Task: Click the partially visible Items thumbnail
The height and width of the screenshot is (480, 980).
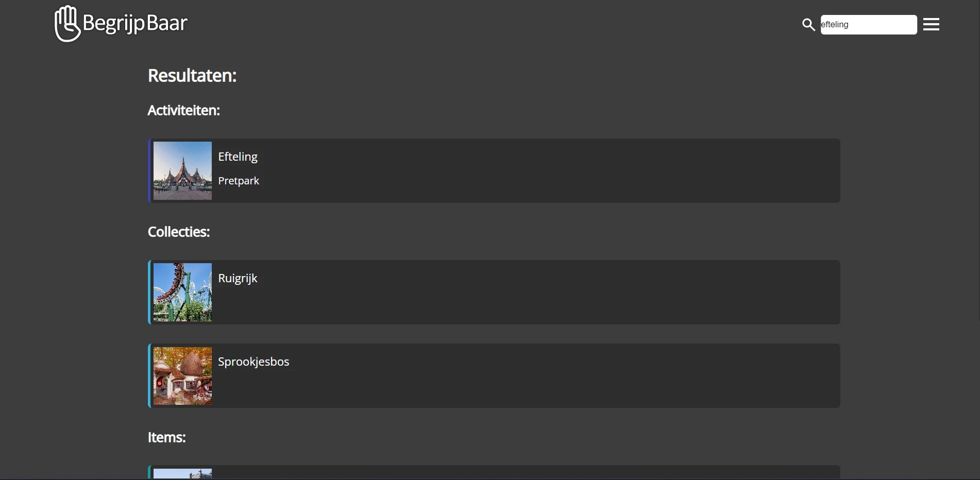Action: point(182,475)
